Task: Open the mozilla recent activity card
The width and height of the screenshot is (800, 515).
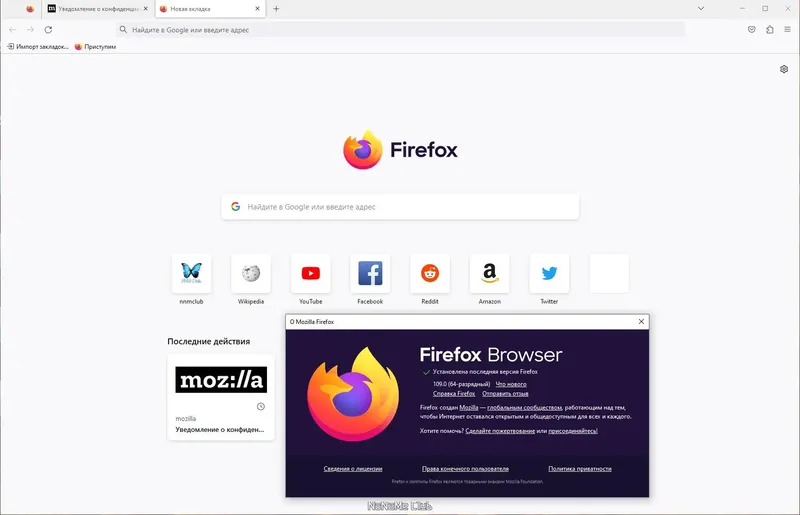Action: [x=221, y=397]
